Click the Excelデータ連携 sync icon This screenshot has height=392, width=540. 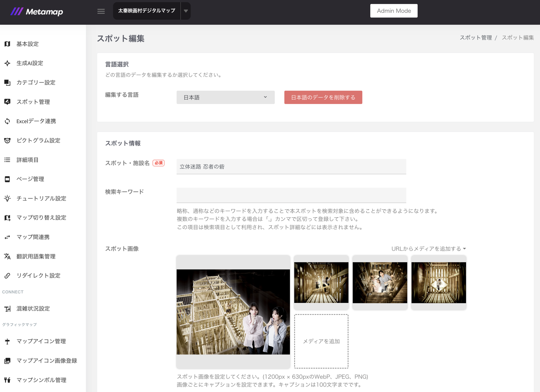pos(7,121)
